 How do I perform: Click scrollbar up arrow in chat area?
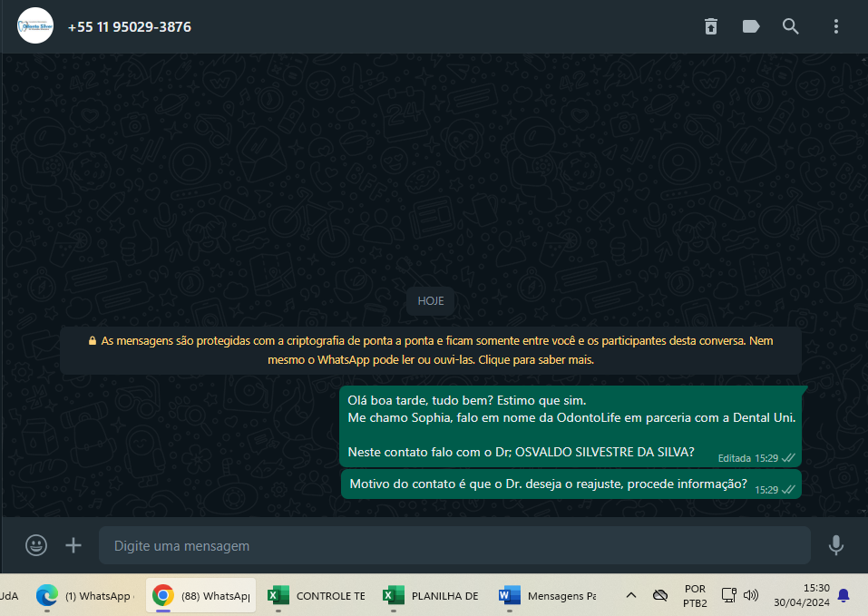click(864, 58)
